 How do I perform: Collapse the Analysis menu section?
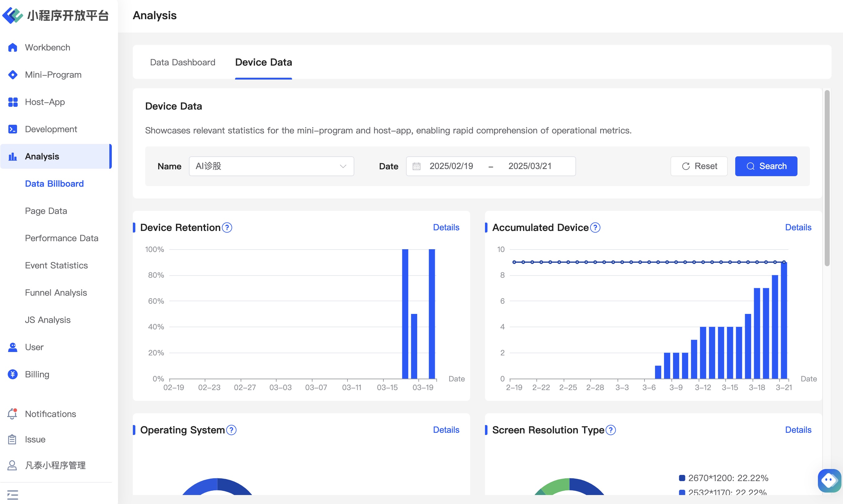tap(56, 156)
